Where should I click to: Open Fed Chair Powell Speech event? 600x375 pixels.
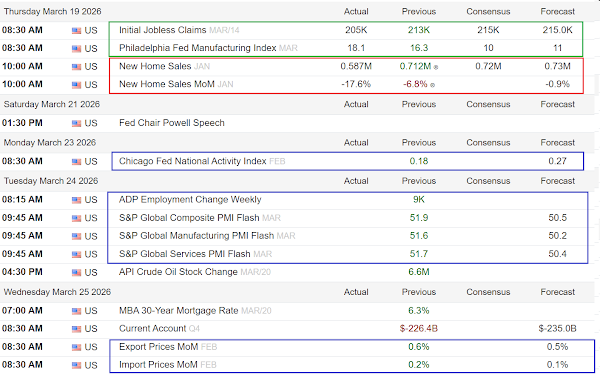click(172, 123)
